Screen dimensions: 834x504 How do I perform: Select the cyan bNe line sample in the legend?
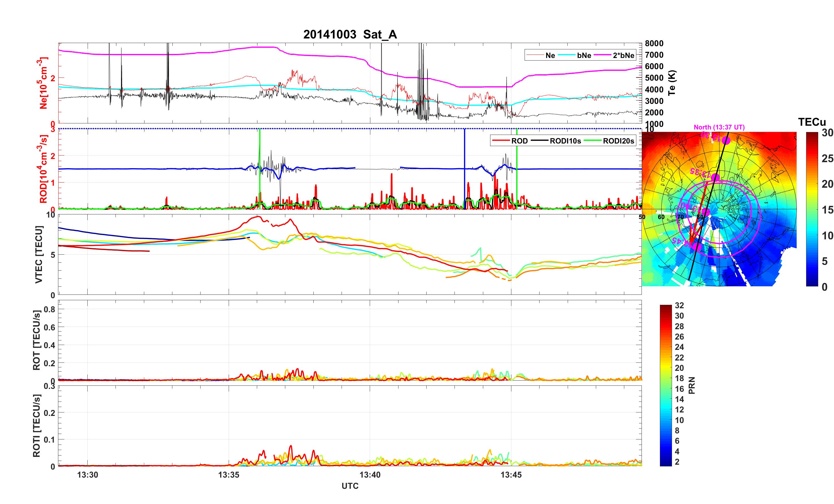(x=566, y=55)
